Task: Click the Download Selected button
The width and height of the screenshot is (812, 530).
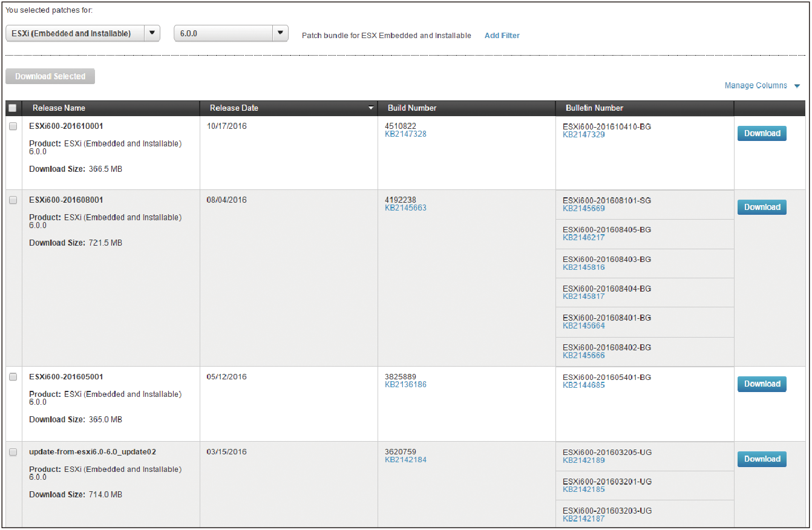Action: point(50,76)
